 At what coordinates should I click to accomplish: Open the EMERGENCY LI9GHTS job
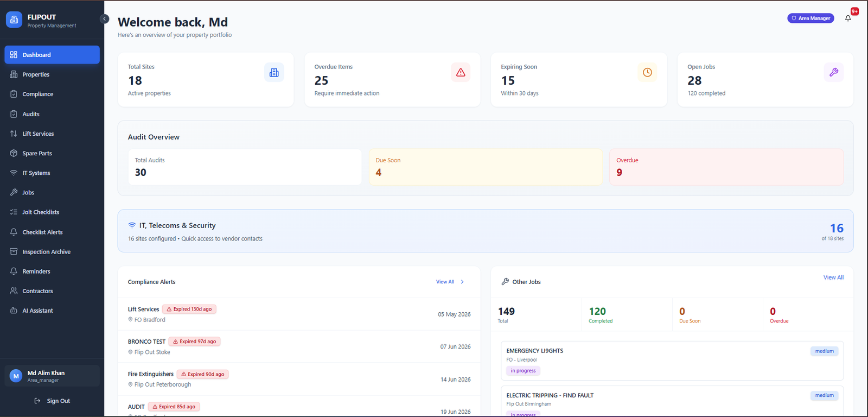[672, 361]
